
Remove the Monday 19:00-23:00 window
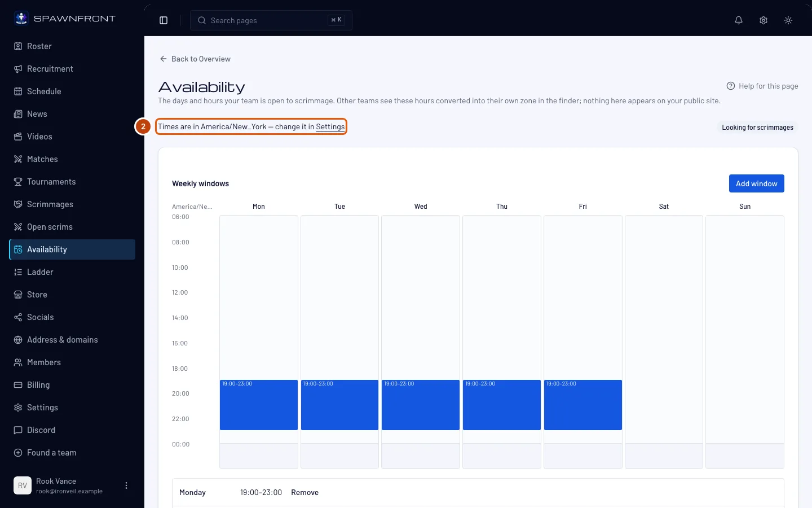tap(304, 492)
